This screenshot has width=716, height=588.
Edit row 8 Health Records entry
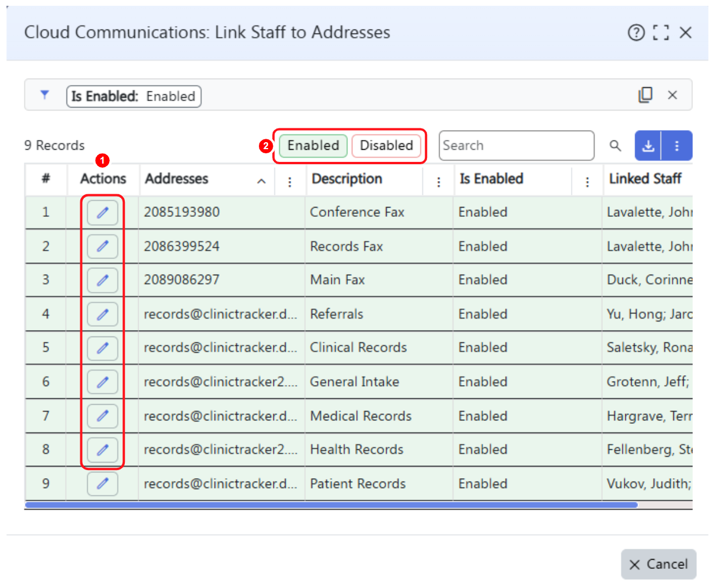pos(103,449)
